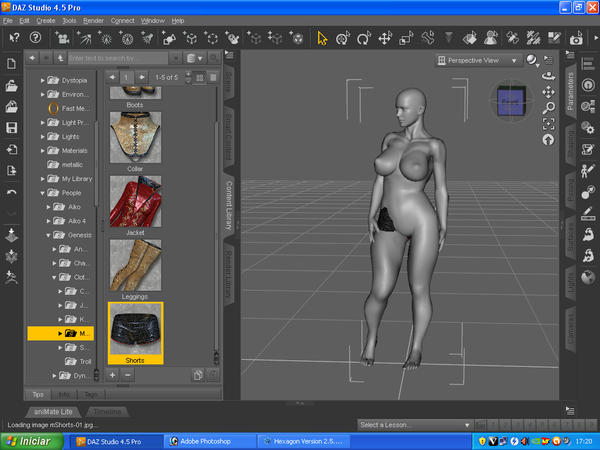Select the Node Selection arrow tool

coord(322,38)
